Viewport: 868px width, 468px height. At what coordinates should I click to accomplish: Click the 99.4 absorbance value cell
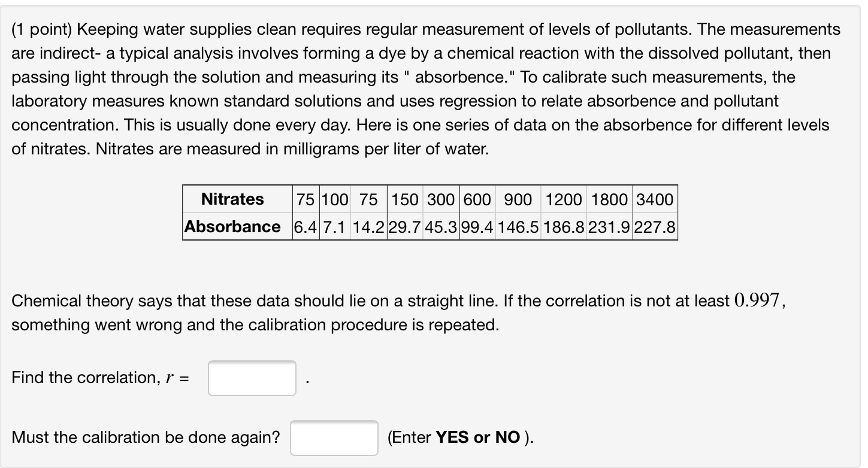pyautogui.click(x=477, y=227)
